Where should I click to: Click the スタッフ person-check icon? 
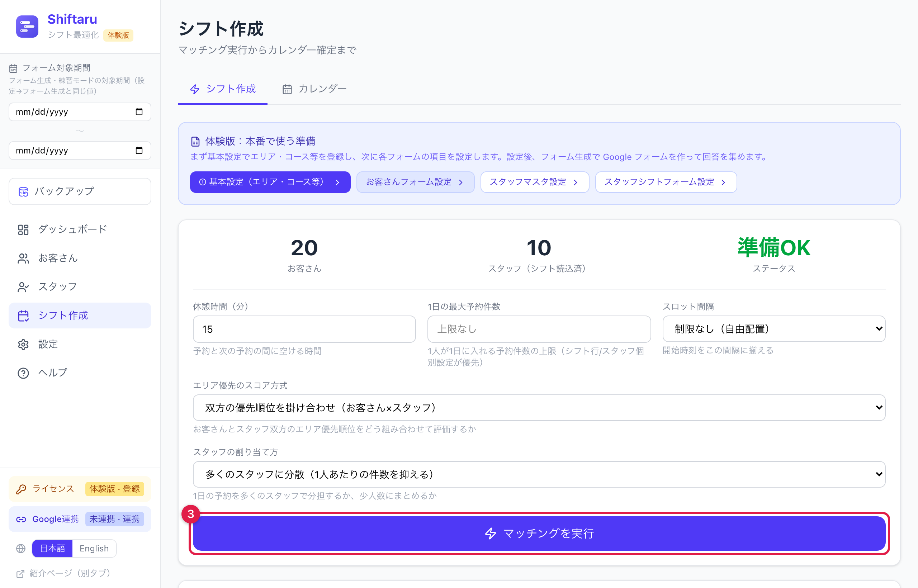23,287
